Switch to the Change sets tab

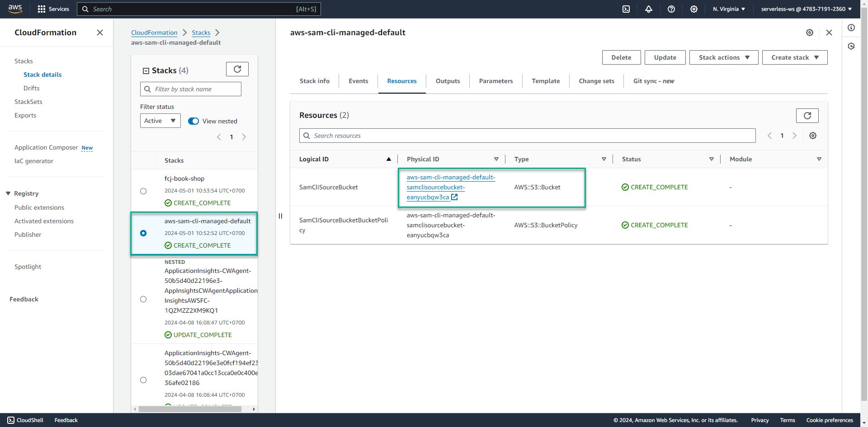pyautogui.click(x=597, y=81)
